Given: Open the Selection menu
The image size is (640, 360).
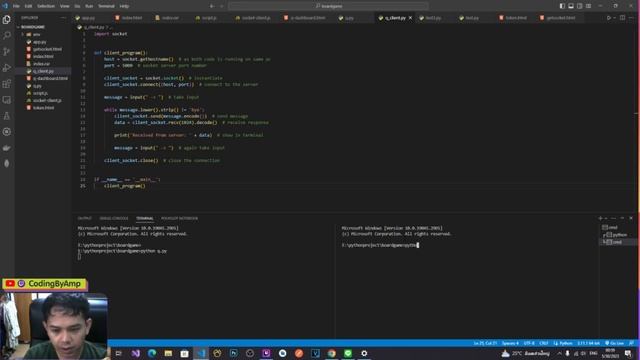Looking at the screenshot, I should tap(46, 6).
